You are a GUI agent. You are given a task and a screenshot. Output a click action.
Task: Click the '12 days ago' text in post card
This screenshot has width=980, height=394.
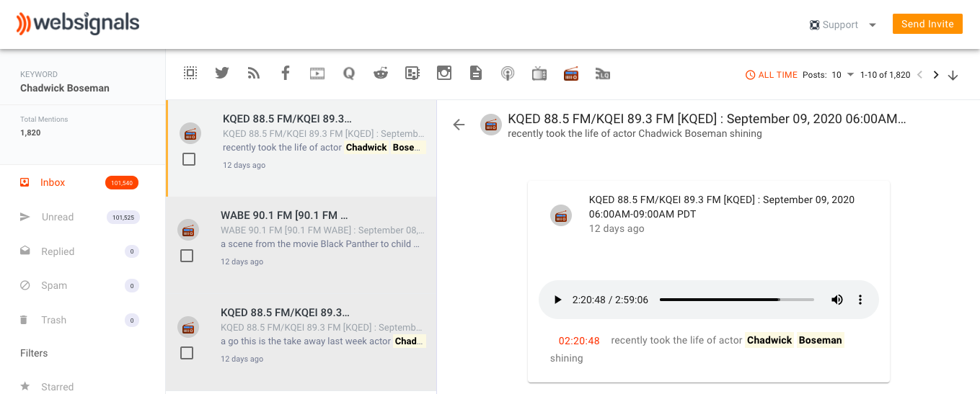point(617,228)
